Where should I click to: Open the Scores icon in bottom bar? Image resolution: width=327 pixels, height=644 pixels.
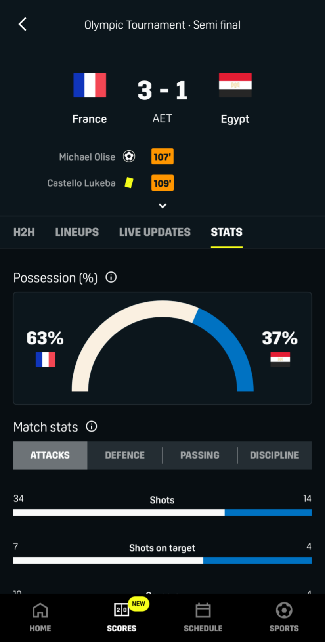pyautogui.click(x=121, y=610)
